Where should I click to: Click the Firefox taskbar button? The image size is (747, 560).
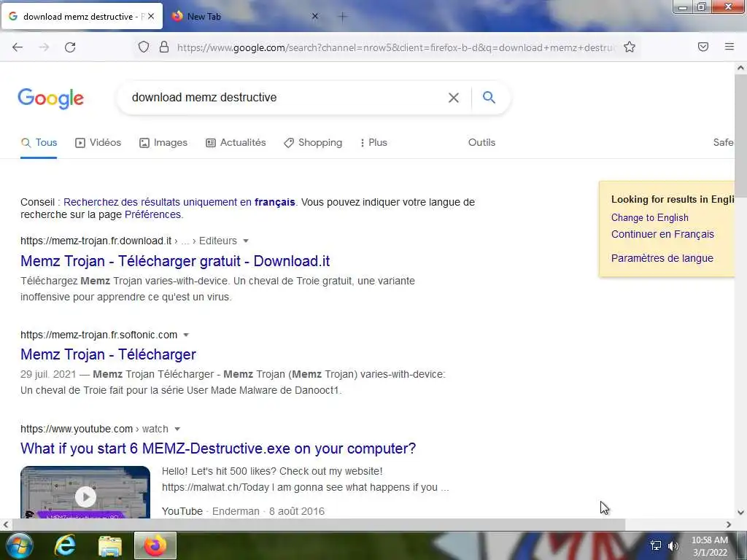[x=155, y=545]
